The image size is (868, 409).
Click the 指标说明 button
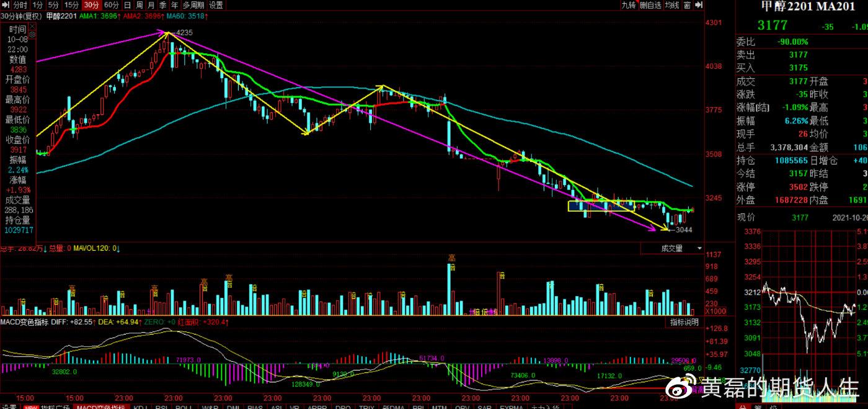pos(684,322)
